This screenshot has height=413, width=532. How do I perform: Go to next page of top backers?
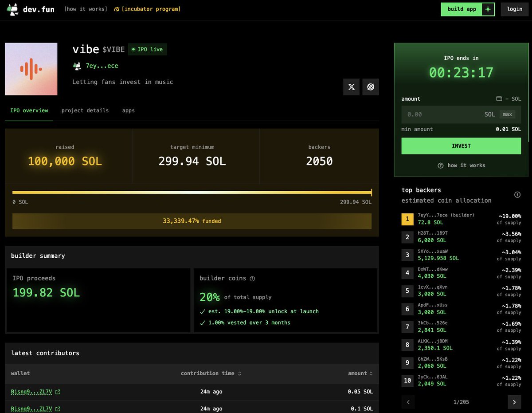tap(514, 402)
